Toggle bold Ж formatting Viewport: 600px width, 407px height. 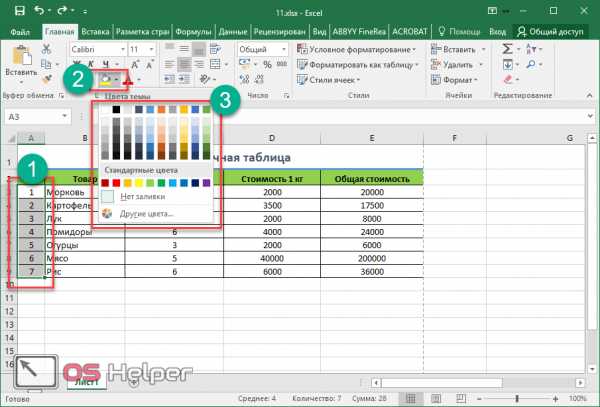coord(77,64)
